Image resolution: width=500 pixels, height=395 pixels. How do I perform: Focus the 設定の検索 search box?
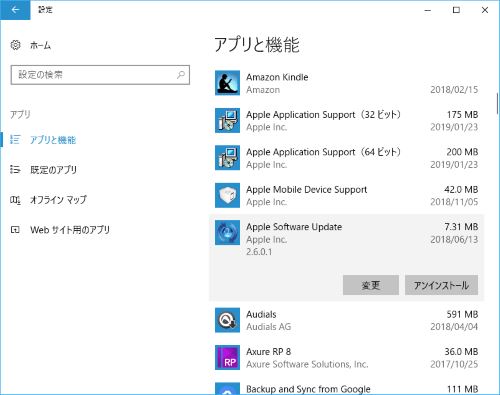[100, 75]
